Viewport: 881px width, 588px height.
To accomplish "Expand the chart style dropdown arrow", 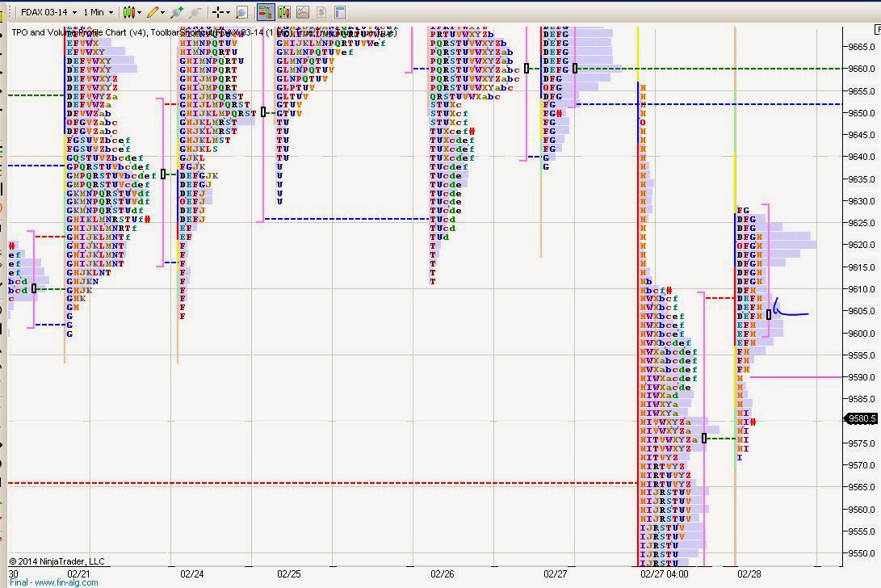I will point(139,12).
